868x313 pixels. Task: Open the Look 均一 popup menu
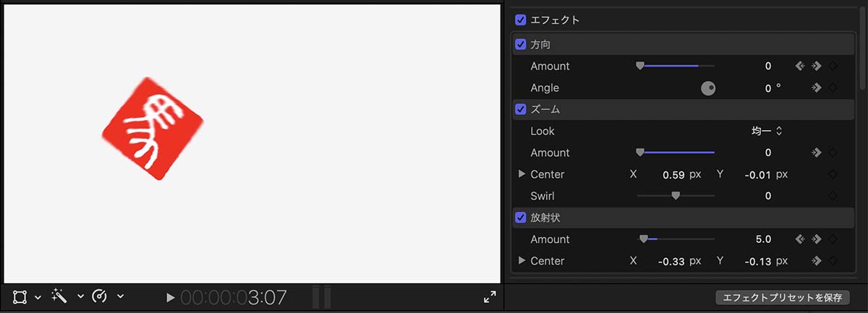tap(767, 131)
